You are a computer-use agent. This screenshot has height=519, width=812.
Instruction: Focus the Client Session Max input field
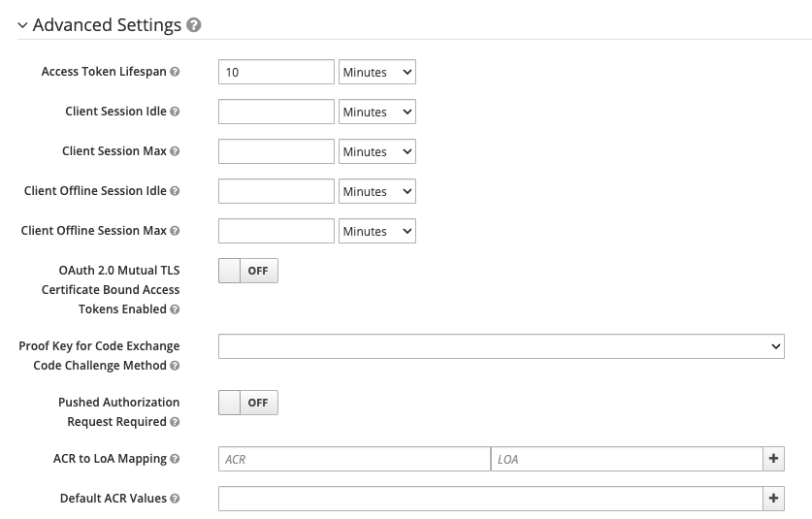[x=276, y=151]
